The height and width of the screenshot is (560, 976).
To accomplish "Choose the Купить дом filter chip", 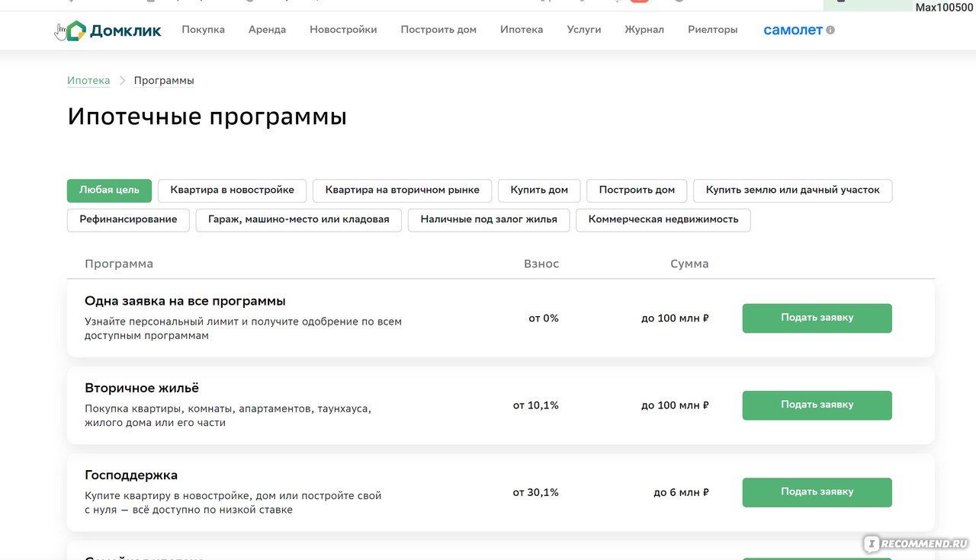I will [539, 190].
